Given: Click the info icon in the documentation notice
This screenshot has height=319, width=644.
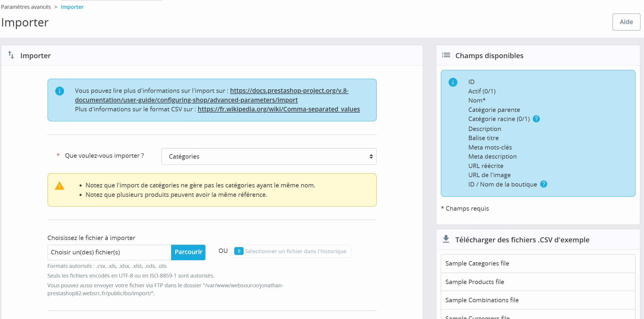Looking at the screenshot, I should click(60, 91).
